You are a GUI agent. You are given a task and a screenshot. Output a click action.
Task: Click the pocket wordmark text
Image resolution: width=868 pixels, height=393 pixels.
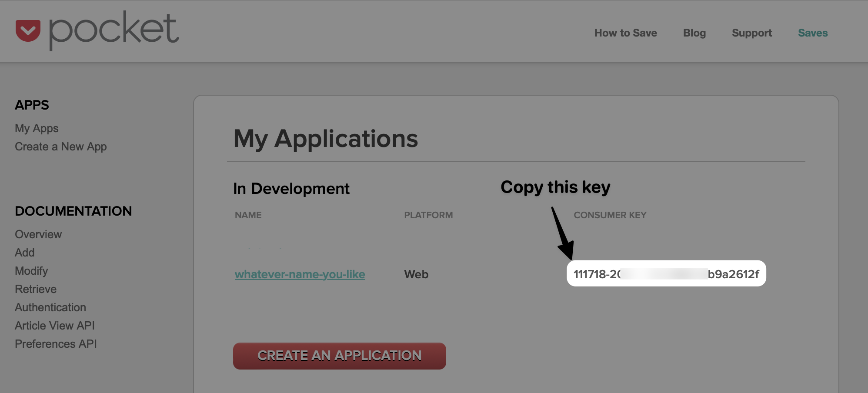pyautogui.click(x=114, y=30)
